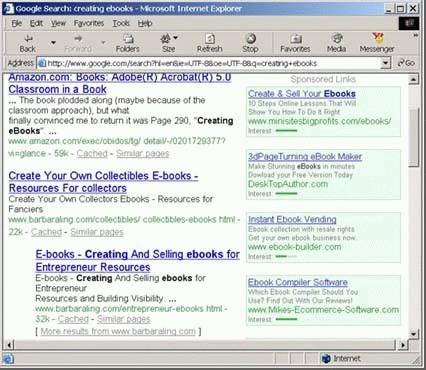The width and height of the screenshot is (426, 370).
Task: Open the Tools menu
Action: (121, 23)
